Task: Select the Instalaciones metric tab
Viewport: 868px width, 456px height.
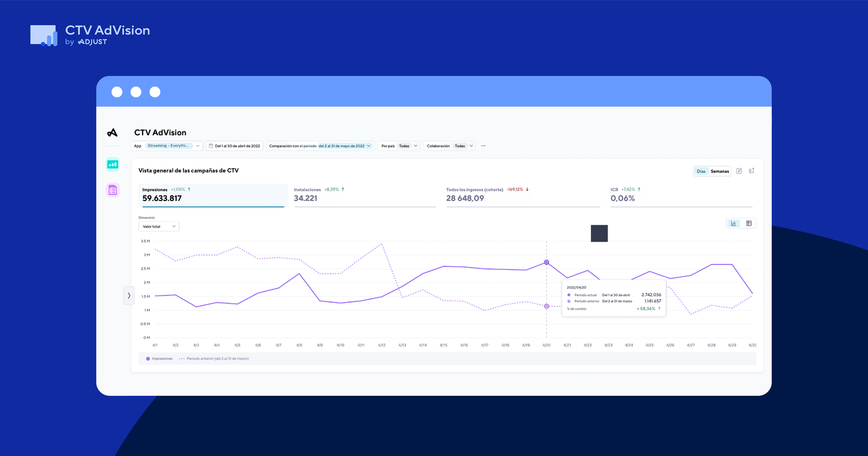Action: [x=365, y=195]
